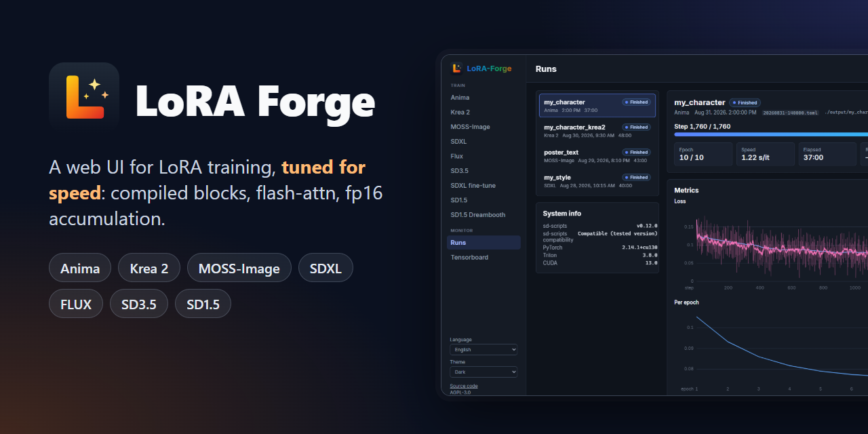This screenshot has height=434, width=868.
Task: Click the Metrics panel heading
Action: [686, 190]
